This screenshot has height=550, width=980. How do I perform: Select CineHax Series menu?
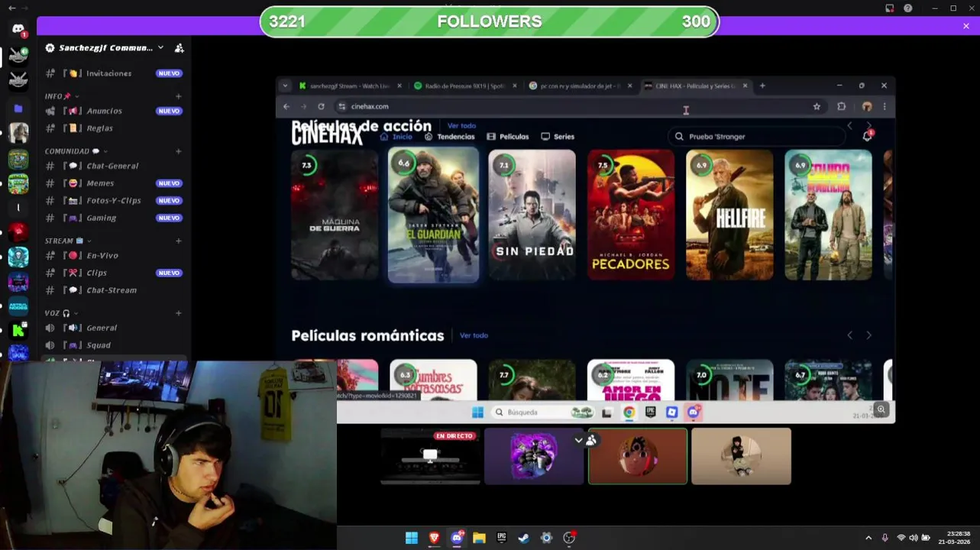coord(558,136)
